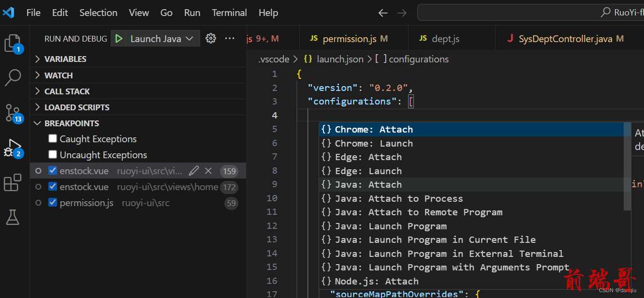Go back with the left arrow
Viewport: 644px width, 298px height.
coord(383,13)
